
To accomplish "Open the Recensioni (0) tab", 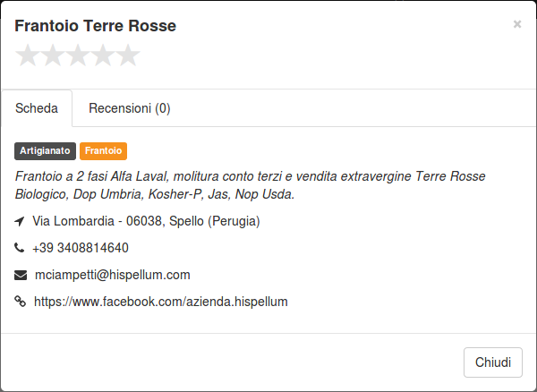I will [130, 108].
